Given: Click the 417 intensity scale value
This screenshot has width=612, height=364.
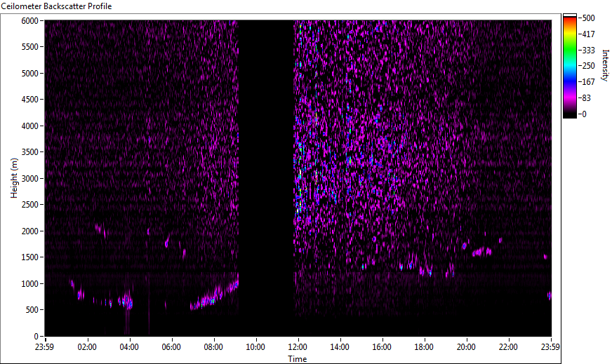Looking at the screenshot, I should pos(589,34).
